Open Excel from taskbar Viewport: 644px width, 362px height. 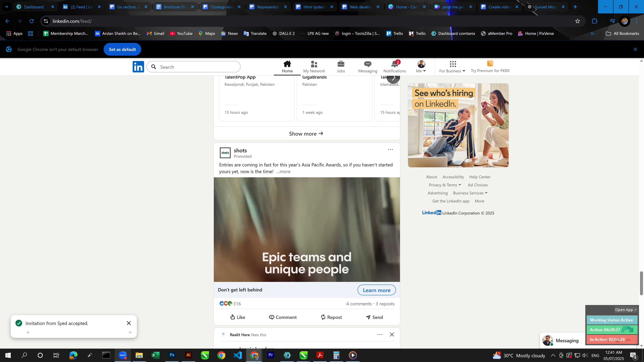[x=155, y=355]
